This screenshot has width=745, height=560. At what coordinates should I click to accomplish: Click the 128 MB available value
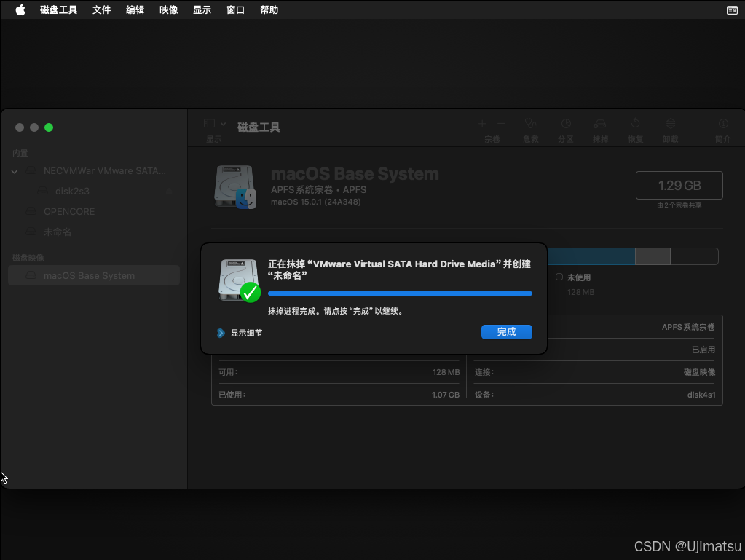(x=446, y=372)
